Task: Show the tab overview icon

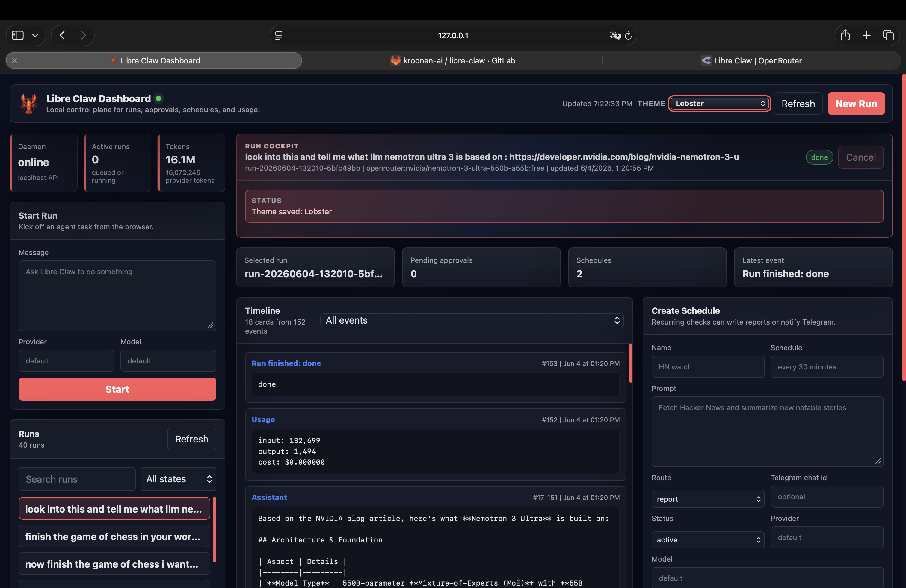Action: click(x=888, y=35)
